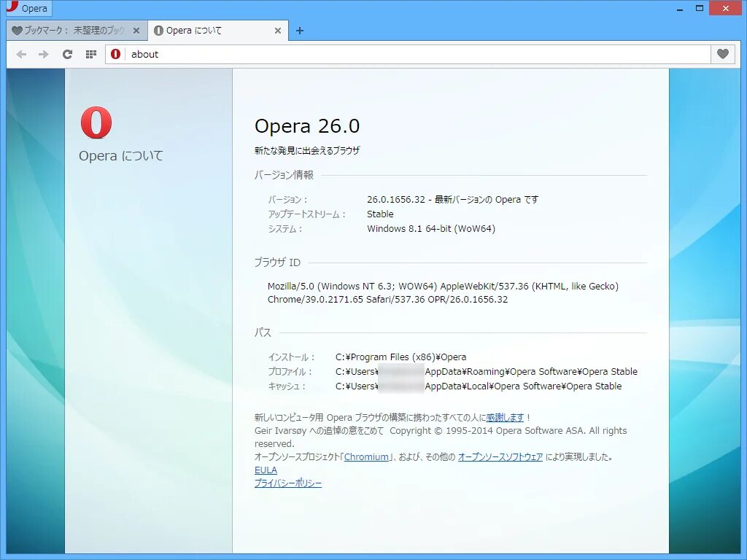Open the プライバシーポリシー link
The image size is (747, 560).
point(287,483)
